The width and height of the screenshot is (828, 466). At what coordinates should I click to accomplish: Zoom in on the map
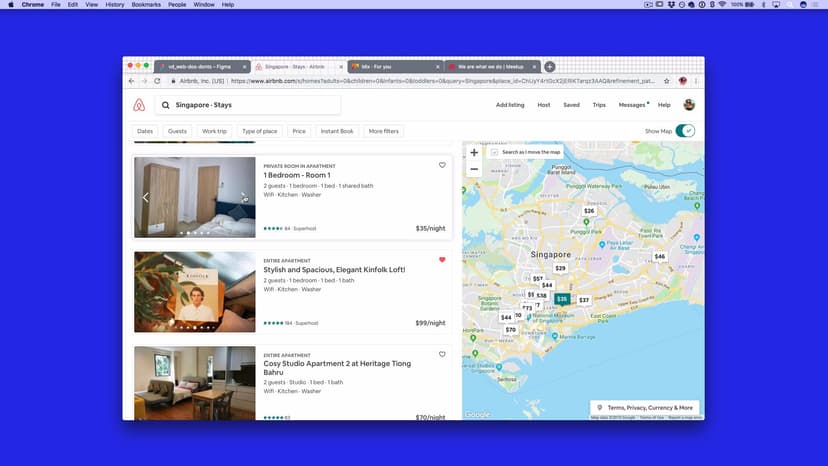[x=474, y=153]
